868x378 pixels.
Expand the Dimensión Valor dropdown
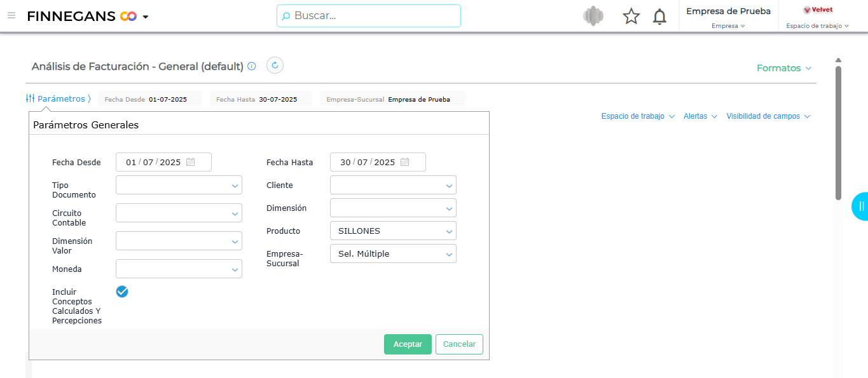[179, 241]
